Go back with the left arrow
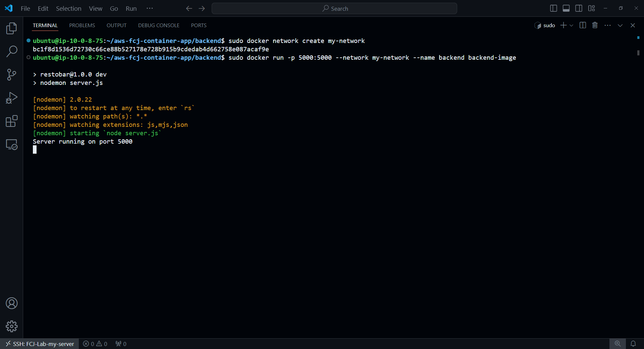 tap(189, 8)
